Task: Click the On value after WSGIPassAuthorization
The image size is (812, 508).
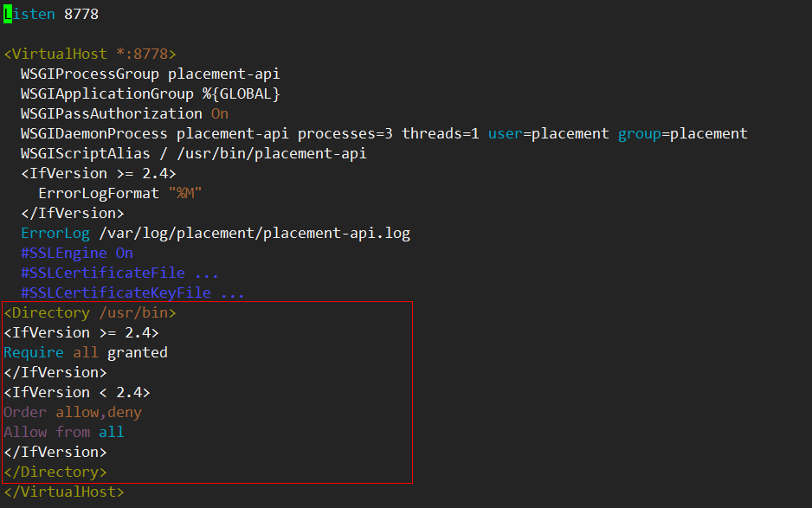Action: [x=220, y=114]
